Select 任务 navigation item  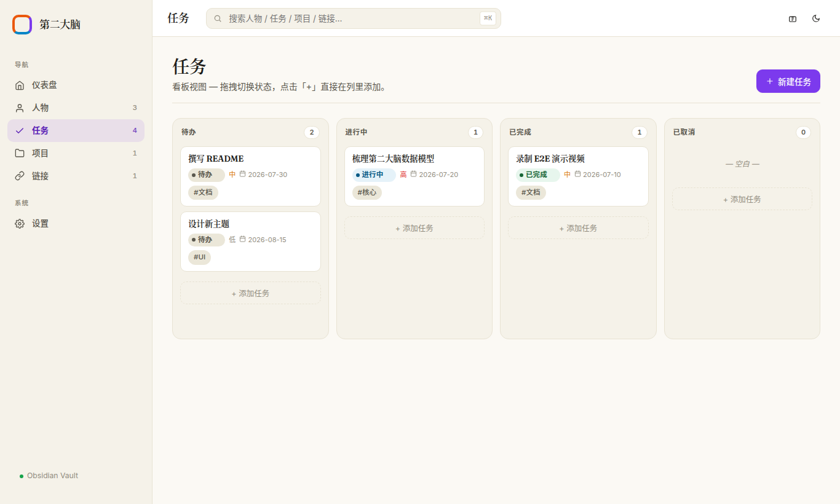[76, 131]
